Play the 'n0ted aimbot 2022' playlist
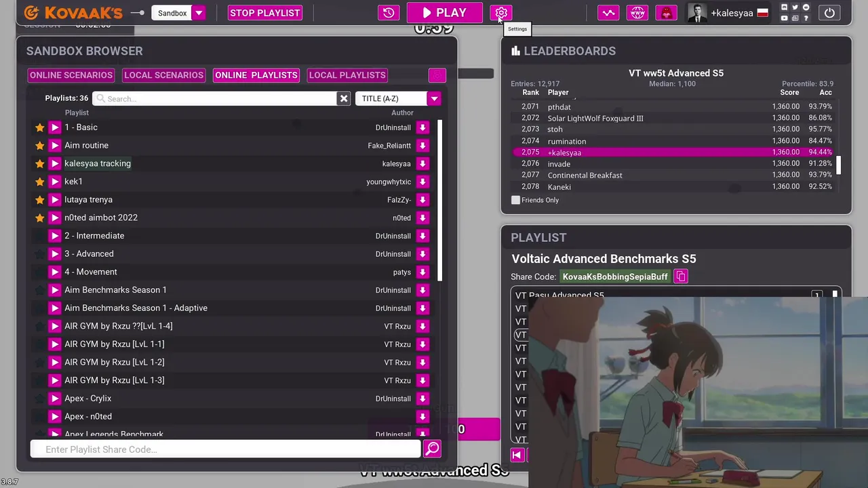The image size is (868, 488). point(55,218)
